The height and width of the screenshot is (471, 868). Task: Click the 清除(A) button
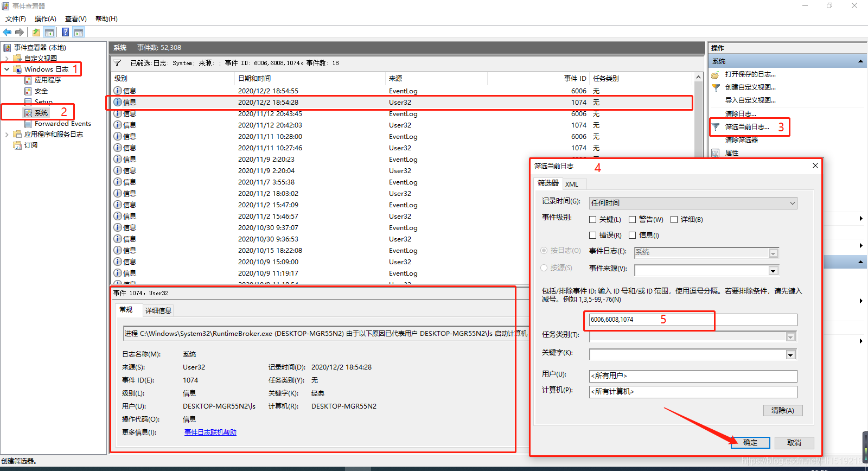783,410
